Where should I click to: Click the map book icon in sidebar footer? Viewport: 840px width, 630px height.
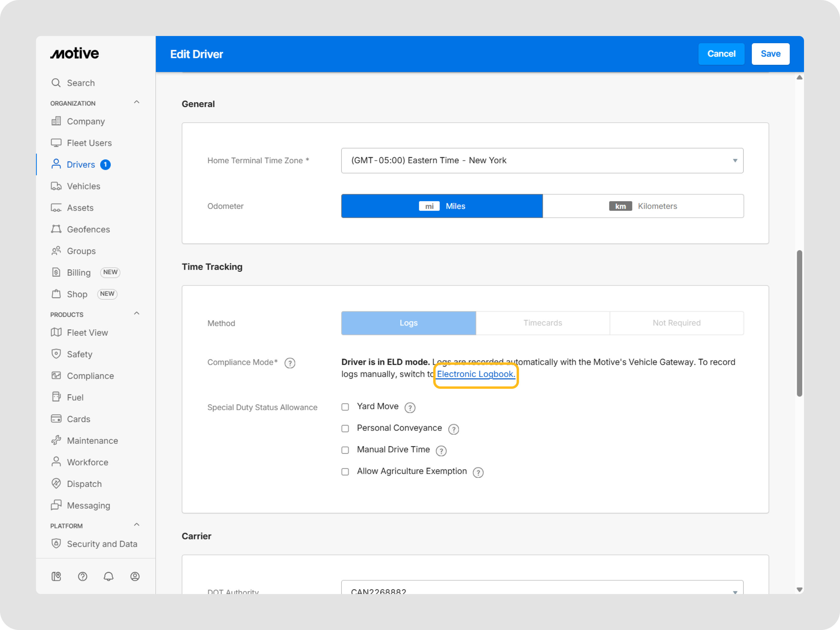pos(56,577)
